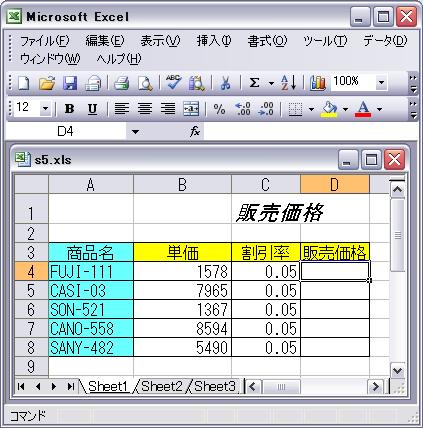
Task: Click Decrease Decimal icon
Action: click(x=266, y=109)
